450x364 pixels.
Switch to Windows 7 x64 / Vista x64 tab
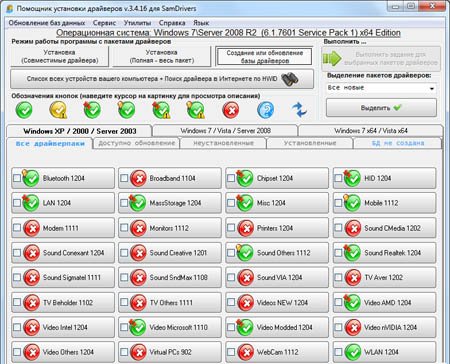(371, 131)
